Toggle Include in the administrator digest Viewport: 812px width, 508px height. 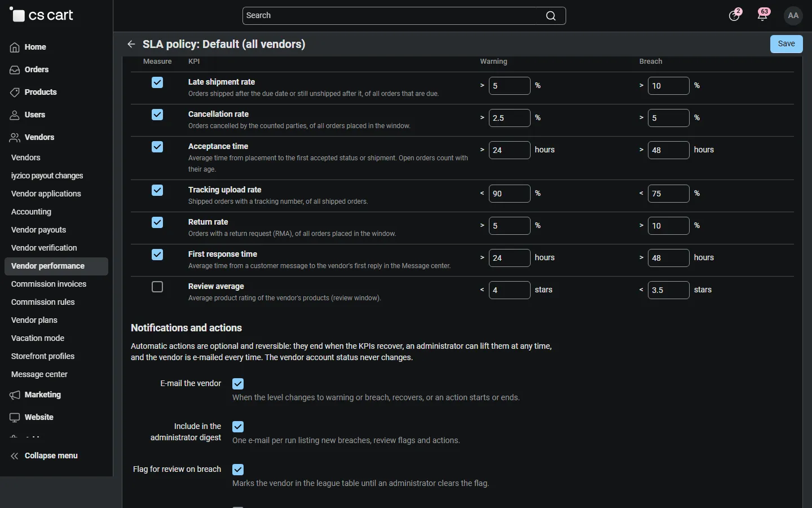(238, 427)
